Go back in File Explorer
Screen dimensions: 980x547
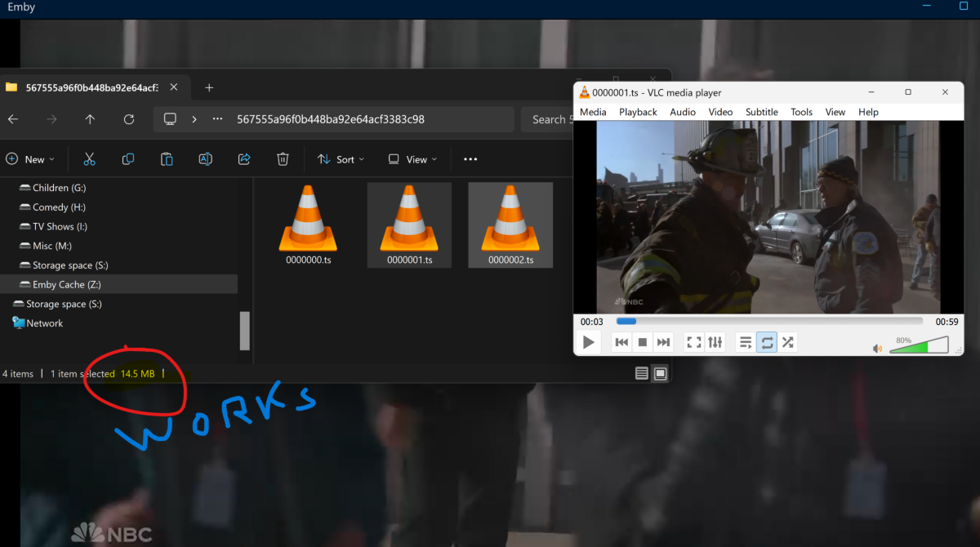click(13, 119)
